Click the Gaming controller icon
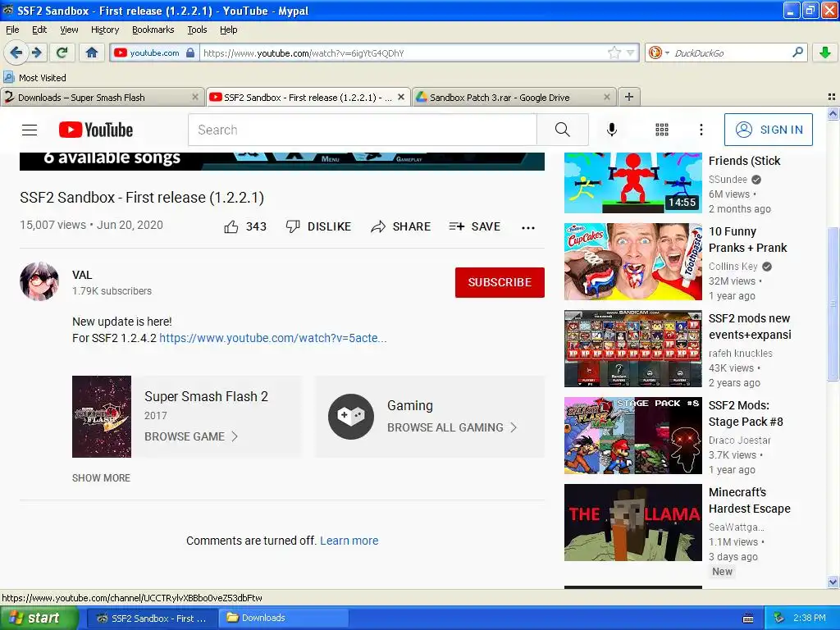Viewport: 840px width, 630px height. point(351,417)
